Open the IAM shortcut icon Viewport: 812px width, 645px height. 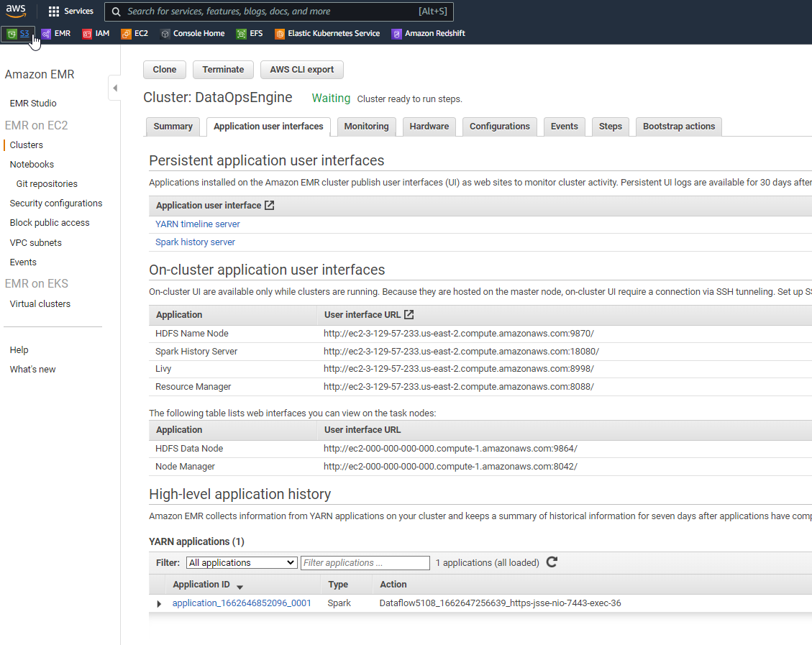[87, 34]
